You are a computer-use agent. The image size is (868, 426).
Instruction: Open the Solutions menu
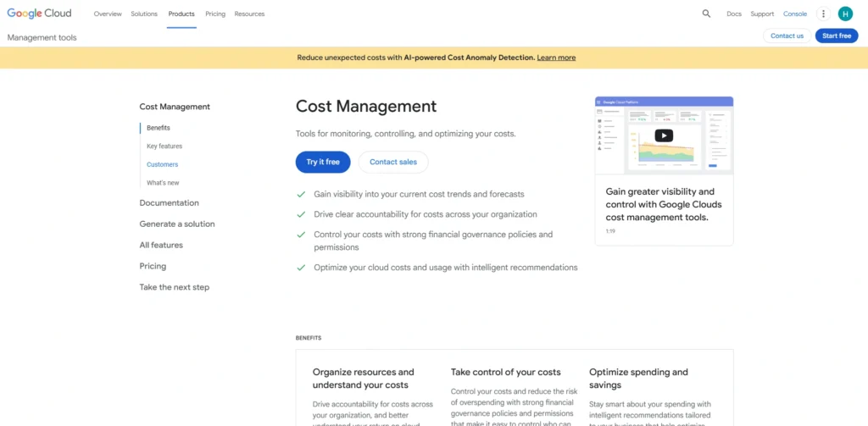click(144, 14)
